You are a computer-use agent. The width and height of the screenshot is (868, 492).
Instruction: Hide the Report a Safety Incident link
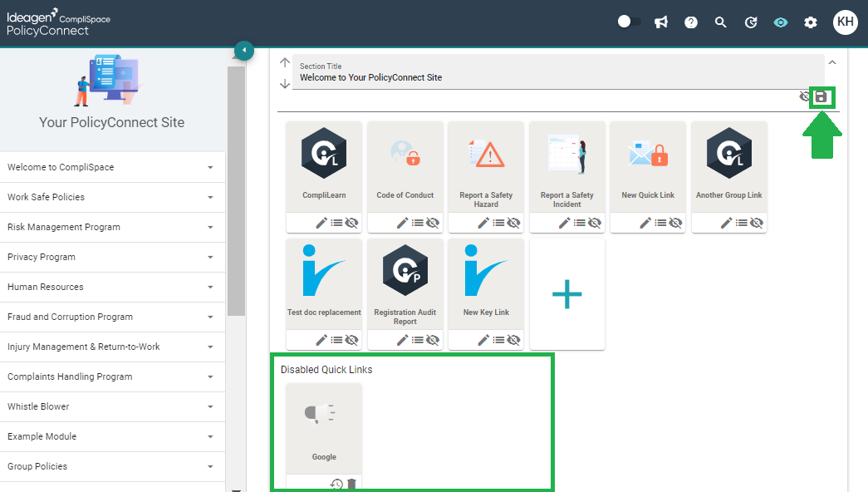(x=595, y=223)
